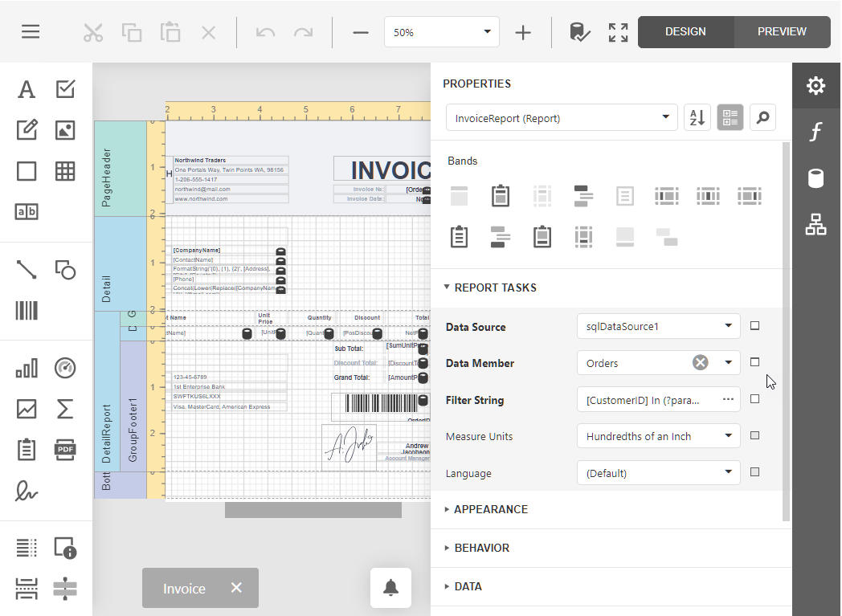The image size is (842, 616).
Task: Select the Picture Box tool
Action: pos(65,130)
